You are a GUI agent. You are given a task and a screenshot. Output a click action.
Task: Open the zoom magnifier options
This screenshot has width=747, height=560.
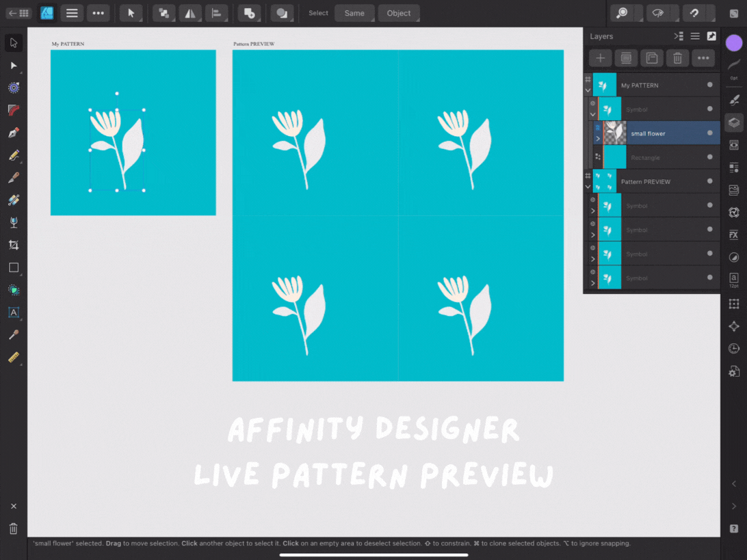(625, 14)
